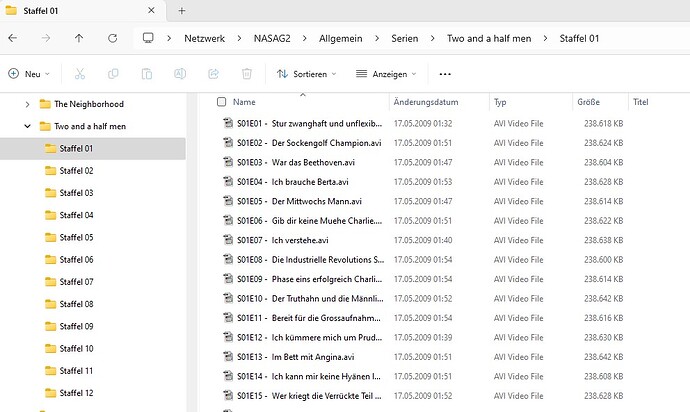The height and width of the screenshot is (412, 690).
Task: Go up one folder level
Action: tap(79, 38)
